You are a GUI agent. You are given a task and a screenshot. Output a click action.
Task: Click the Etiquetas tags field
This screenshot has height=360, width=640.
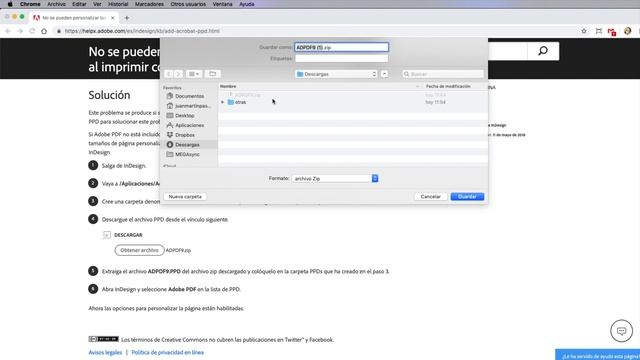(341, 58)
